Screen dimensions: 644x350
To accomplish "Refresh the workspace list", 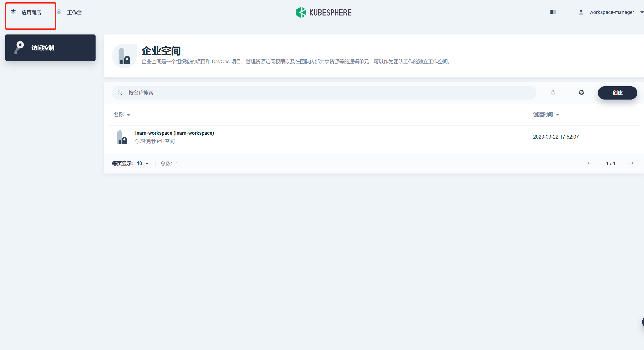I will (x=553, y=92).
